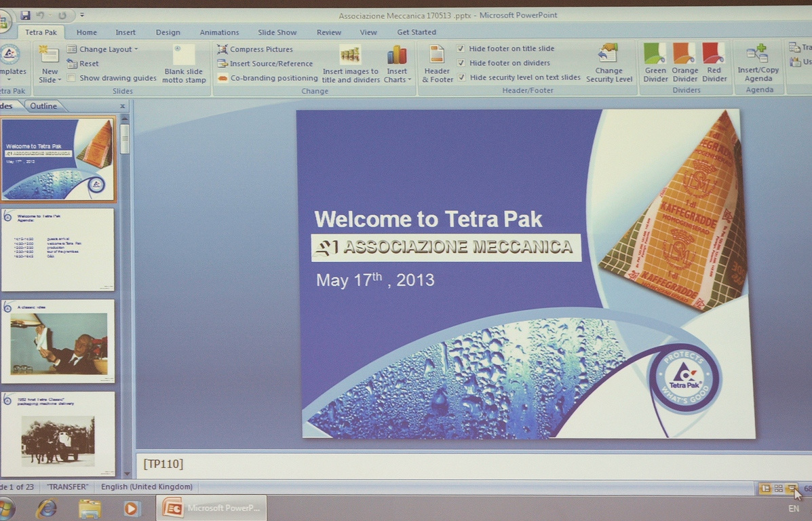This screenshot has height=521, width=812.
Task: Click the Save icon in the quick access toolbar
Action: point(25,15)
